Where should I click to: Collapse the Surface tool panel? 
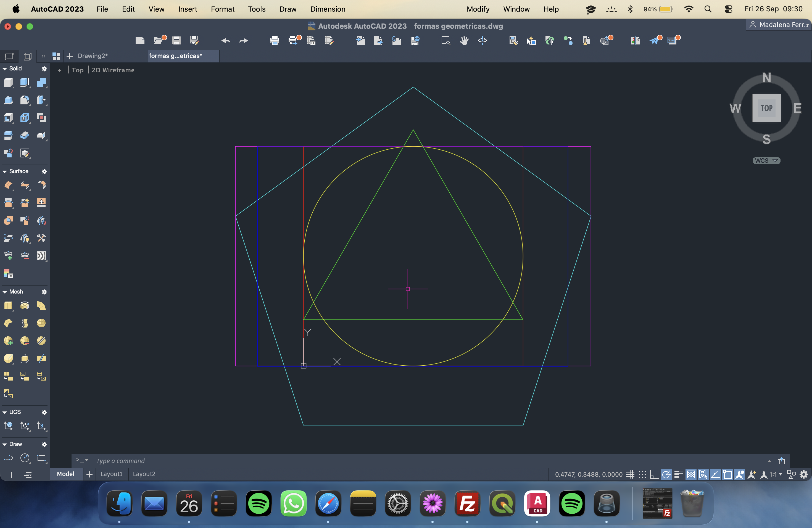(x=5, y=171)
